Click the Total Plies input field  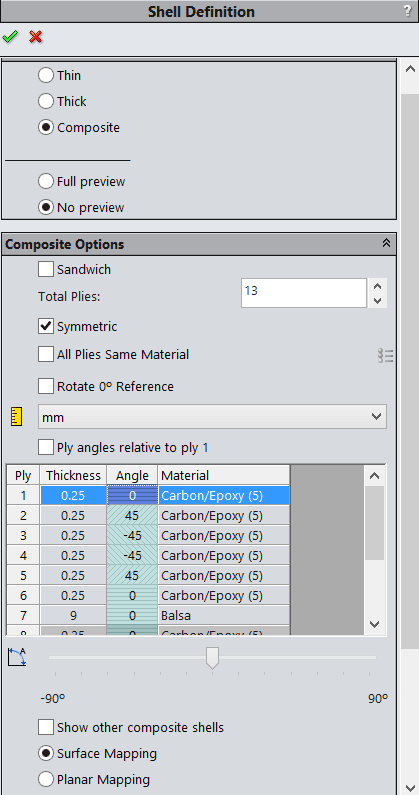click(x=303, y=293)
